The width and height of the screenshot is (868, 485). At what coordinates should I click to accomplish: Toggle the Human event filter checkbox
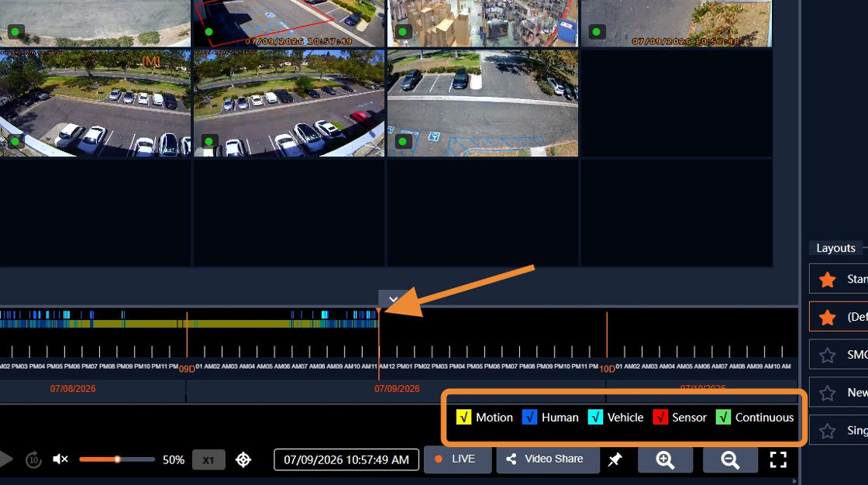click(x=529, y=417)
